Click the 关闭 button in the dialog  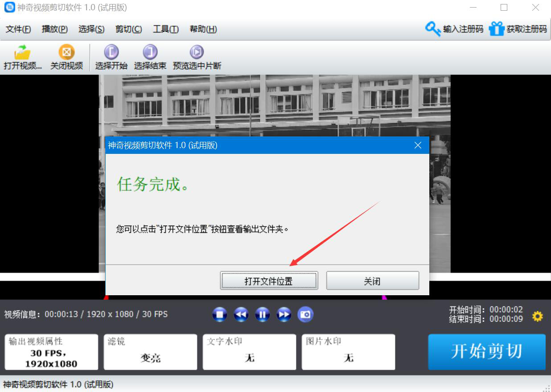coord(372,281)
